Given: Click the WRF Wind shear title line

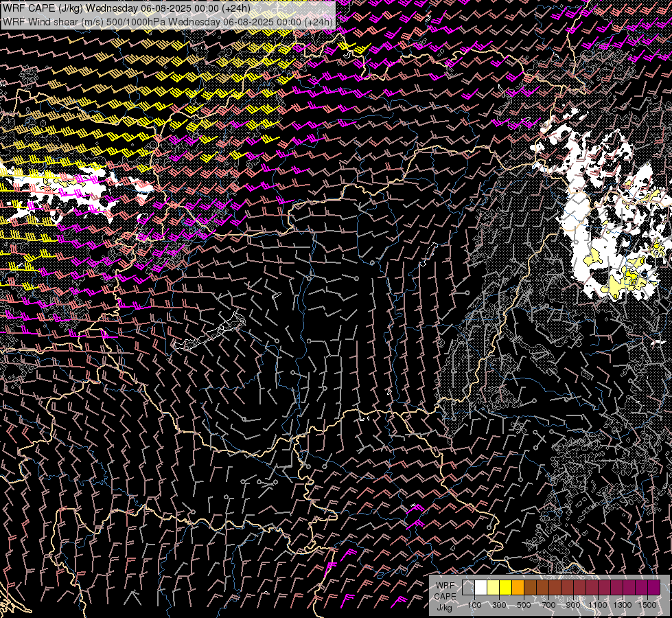Looking at the screenshot, I should click(167, 22).
